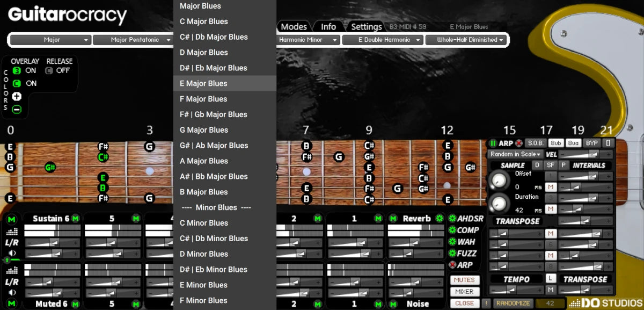Screen dimensions: 644x310
Task: Click the BYP bypass button
Action: click(591, 143)
